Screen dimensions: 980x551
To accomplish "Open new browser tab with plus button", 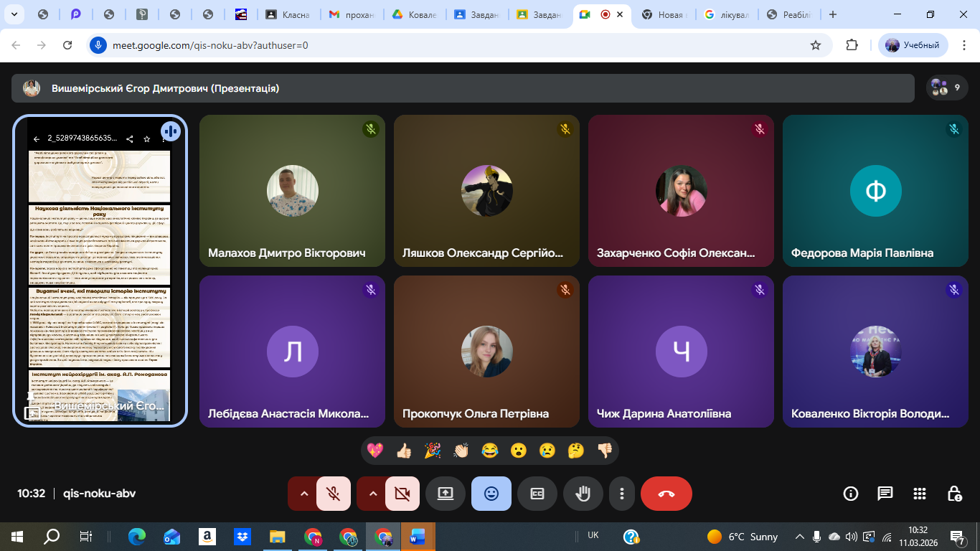I will pyautogui.click(x=833, y=14).
